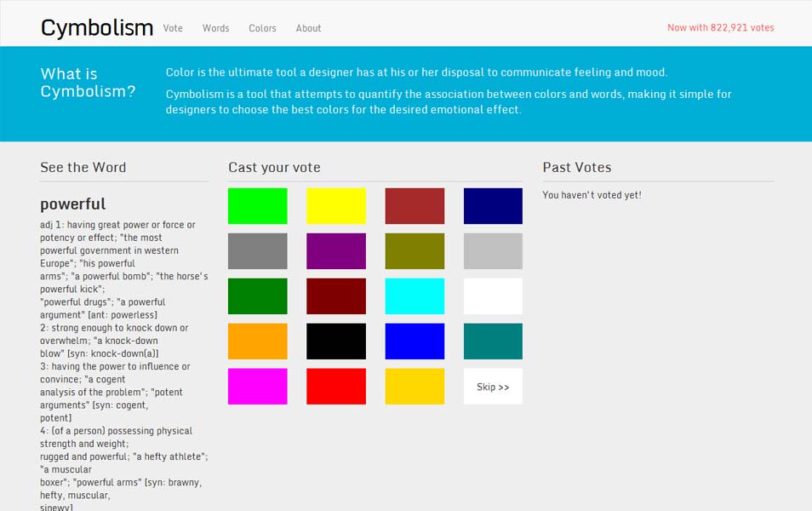Vote with the lime green swatch

click(x=257, y=206)
